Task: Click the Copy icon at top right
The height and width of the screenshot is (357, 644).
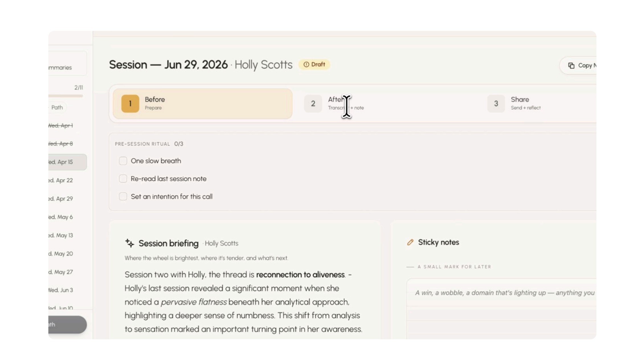Action: [571, 66]
